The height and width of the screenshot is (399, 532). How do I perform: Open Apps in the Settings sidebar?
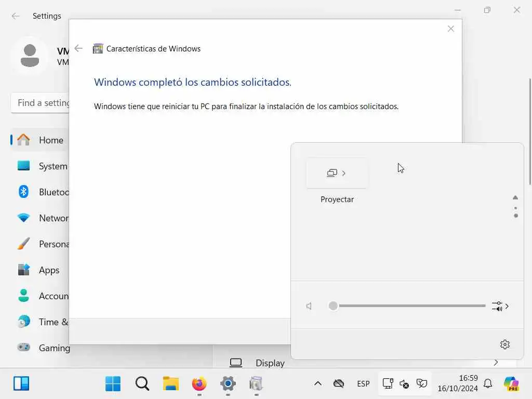click(40, 270)
